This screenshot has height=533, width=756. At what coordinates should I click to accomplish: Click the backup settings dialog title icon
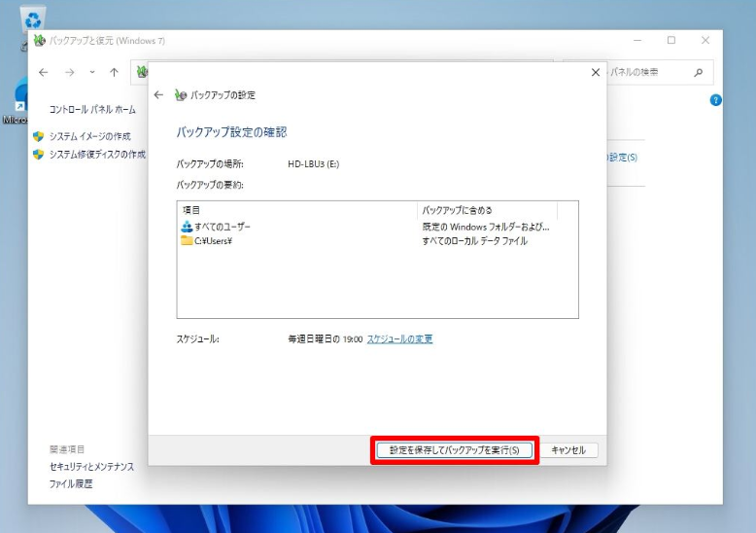pyautogui.click(x=181, y=95)
